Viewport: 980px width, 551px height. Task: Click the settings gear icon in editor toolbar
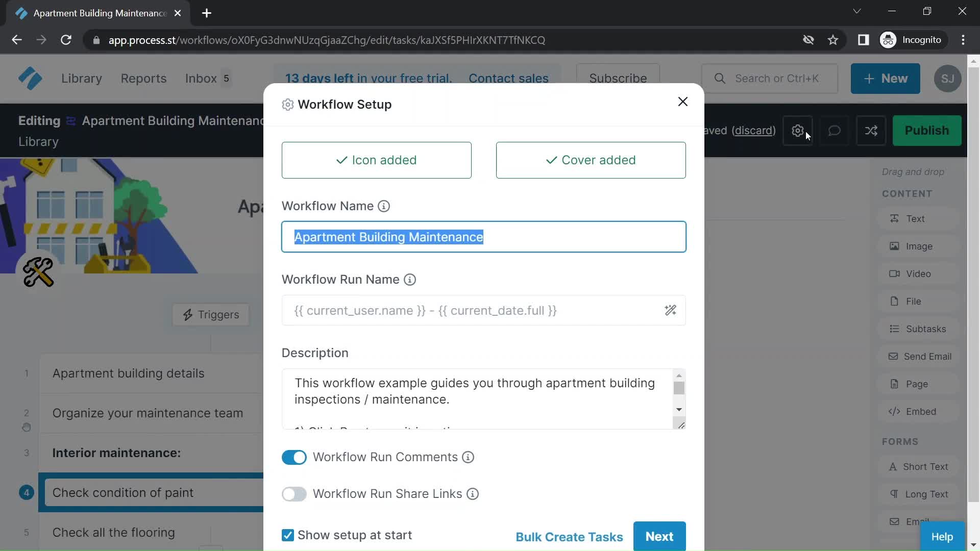click(x=798, y=131)
